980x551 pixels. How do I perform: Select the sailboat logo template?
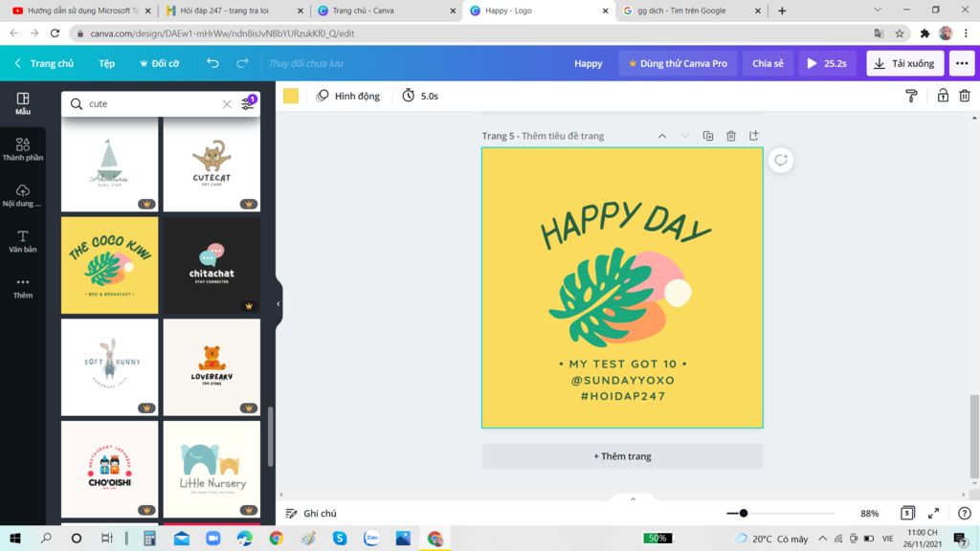pos(109,164)
